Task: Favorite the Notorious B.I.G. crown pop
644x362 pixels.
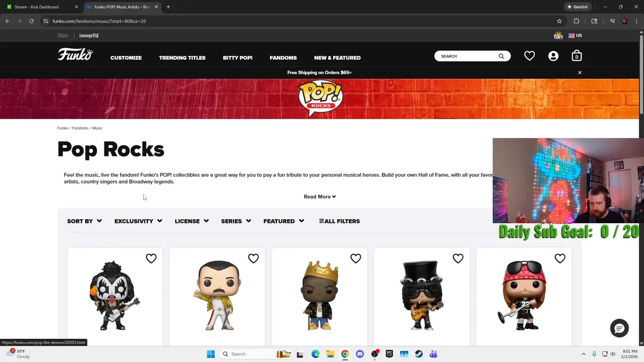Action: click(356, 258)
